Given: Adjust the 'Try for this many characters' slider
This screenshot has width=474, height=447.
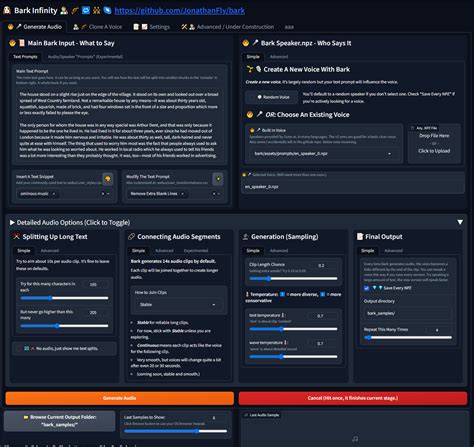Looking at the screenshot, I should tap(64, 298).
